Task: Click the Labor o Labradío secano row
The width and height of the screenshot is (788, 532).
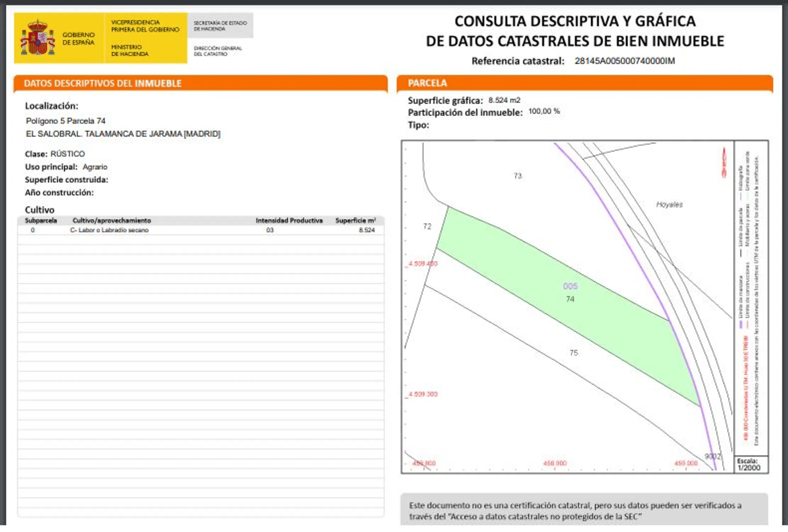Action: pyautogui.click(x=109, y=230)
